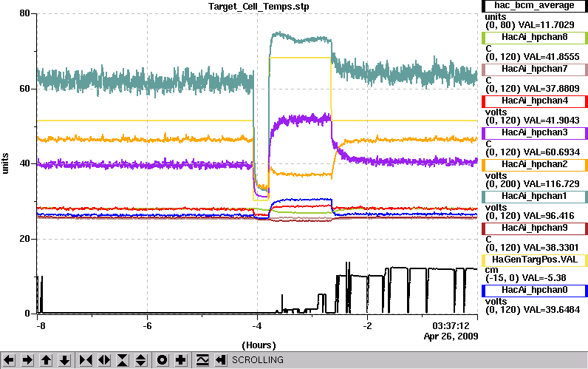
Task: Click the -6 tick label on the x-axis
Action: (x=147, y=325)
